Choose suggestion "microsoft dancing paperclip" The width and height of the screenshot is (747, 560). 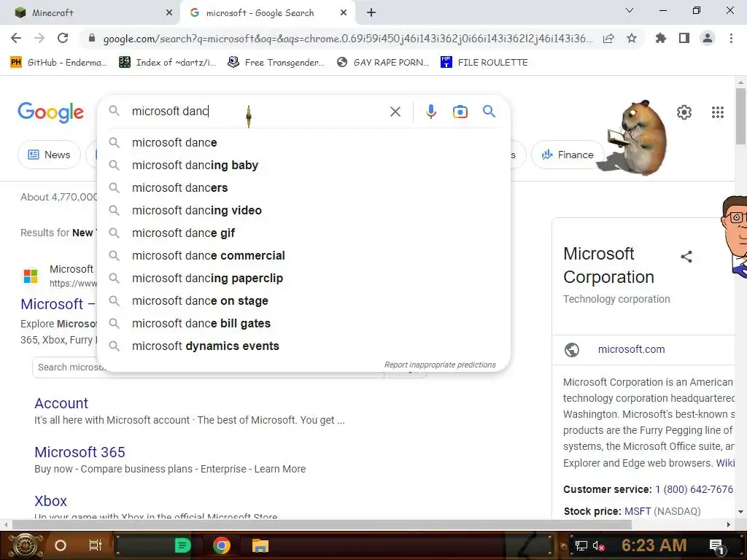click(x=303, y=278)
